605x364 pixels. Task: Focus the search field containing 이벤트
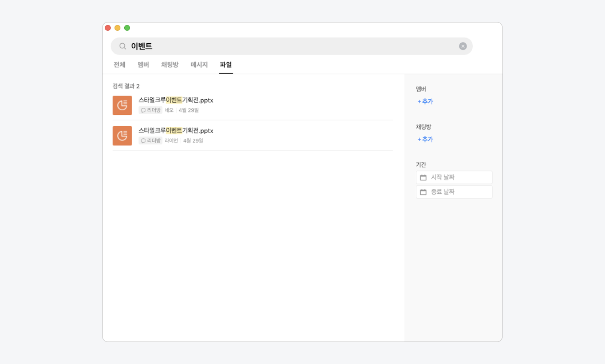[x=292, y=46]
